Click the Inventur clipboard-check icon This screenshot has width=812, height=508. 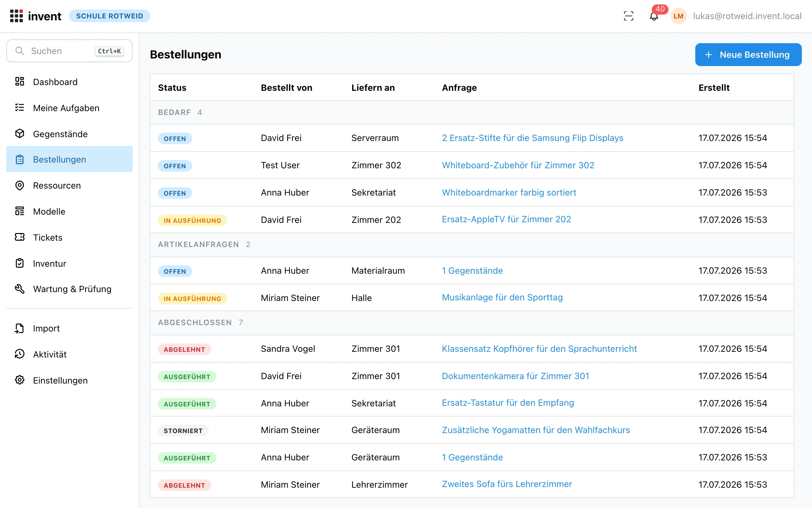(x=20, y=263)
